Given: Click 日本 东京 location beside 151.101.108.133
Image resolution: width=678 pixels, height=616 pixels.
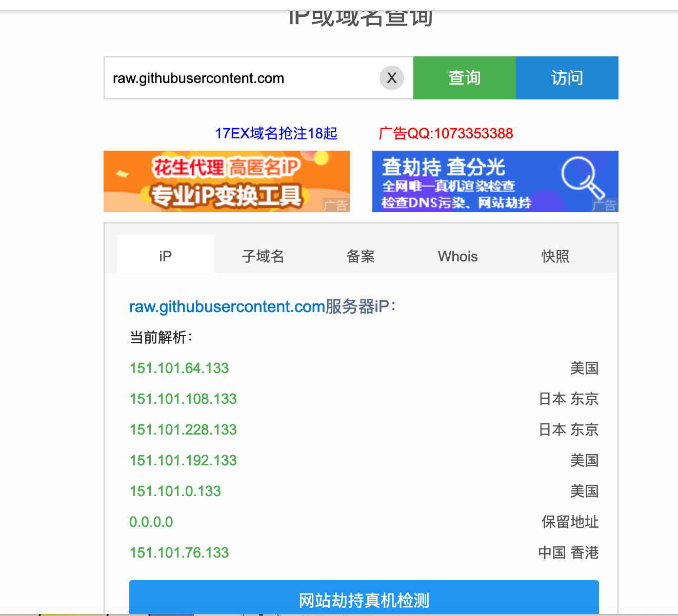Looking at the screenshot, I should tap(569, 399).
